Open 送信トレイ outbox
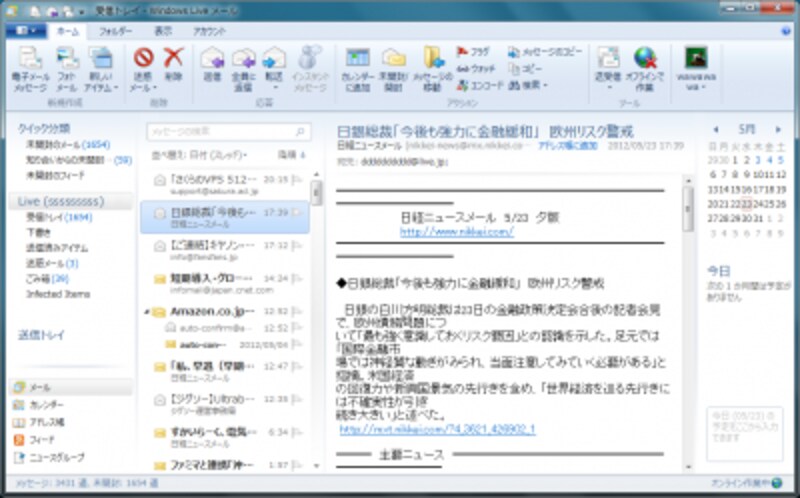The height and width of the screenshot is (498, 800). [41, 335]
